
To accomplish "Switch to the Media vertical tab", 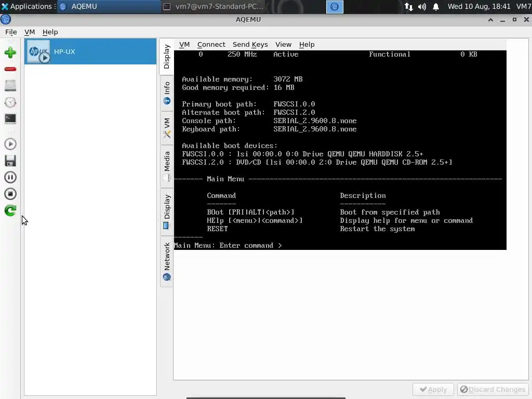I will [x=166, y=166].
